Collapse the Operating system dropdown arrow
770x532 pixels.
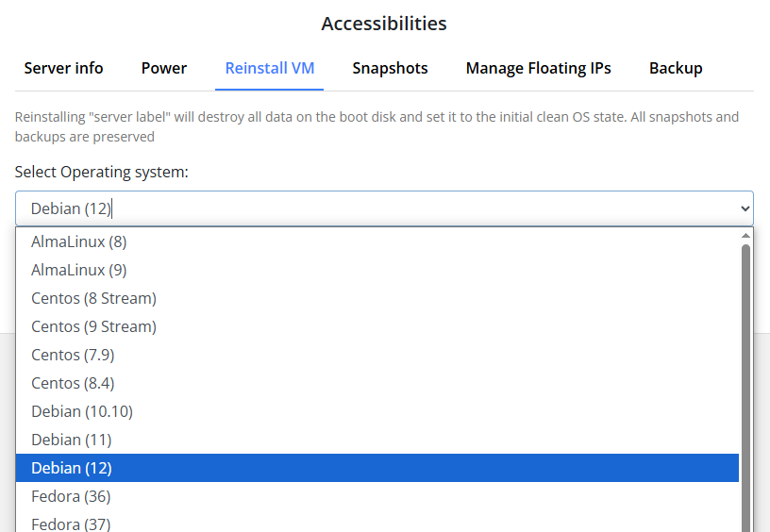click(745, 208)
